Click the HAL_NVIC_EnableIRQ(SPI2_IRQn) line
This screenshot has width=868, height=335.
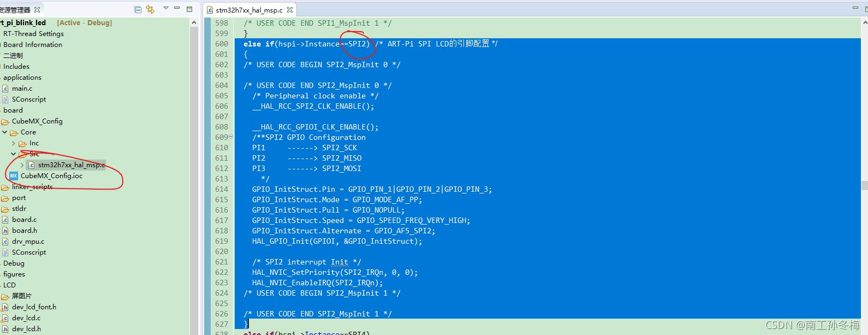(317, 283)
